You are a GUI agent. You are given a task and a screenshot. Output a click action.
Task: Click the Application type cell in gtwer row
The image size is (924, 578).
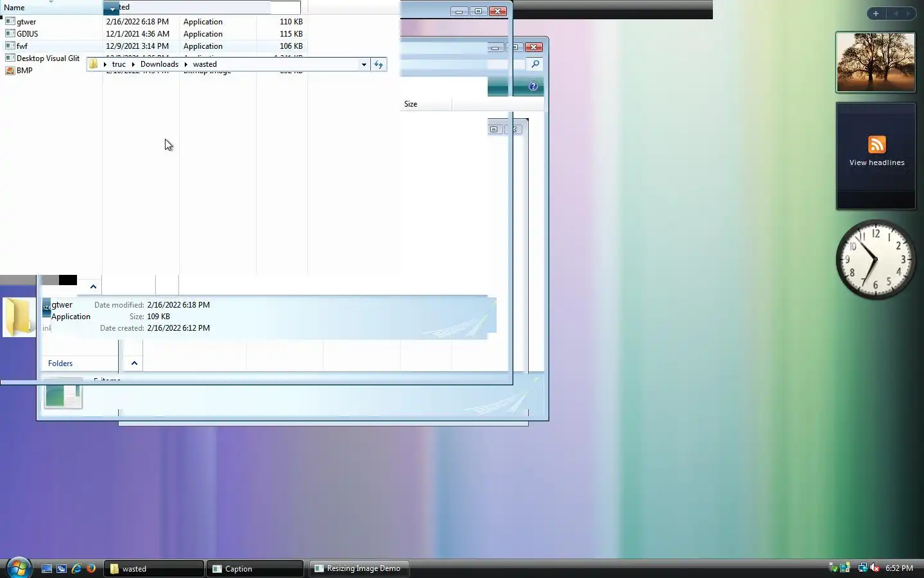(203, 22)
